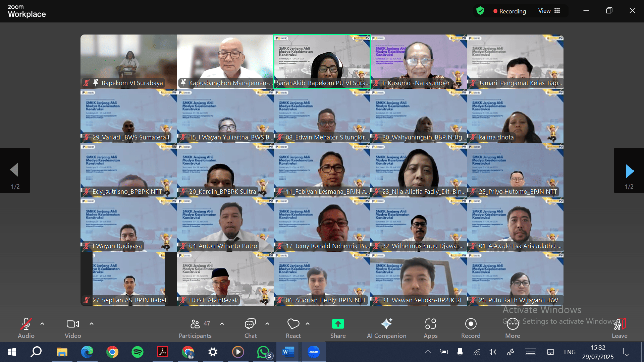The height and width of the screenshot is (362, 644).
Task: Switch to Word in taskbar
Action: [x=288, y=352]
